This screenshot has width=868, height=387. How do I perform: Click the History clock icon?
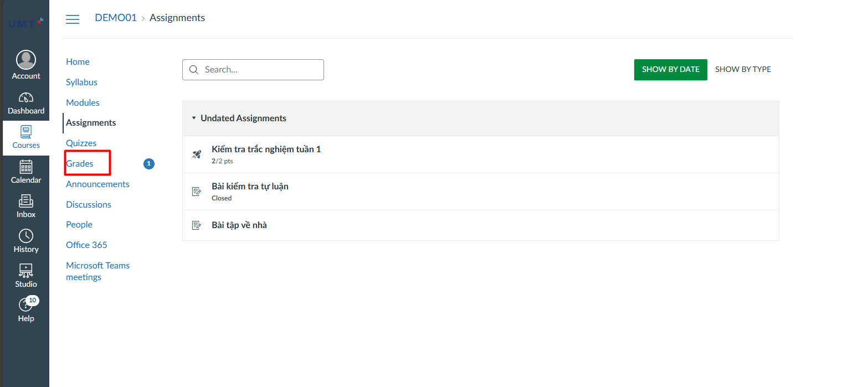click(26, 236)
